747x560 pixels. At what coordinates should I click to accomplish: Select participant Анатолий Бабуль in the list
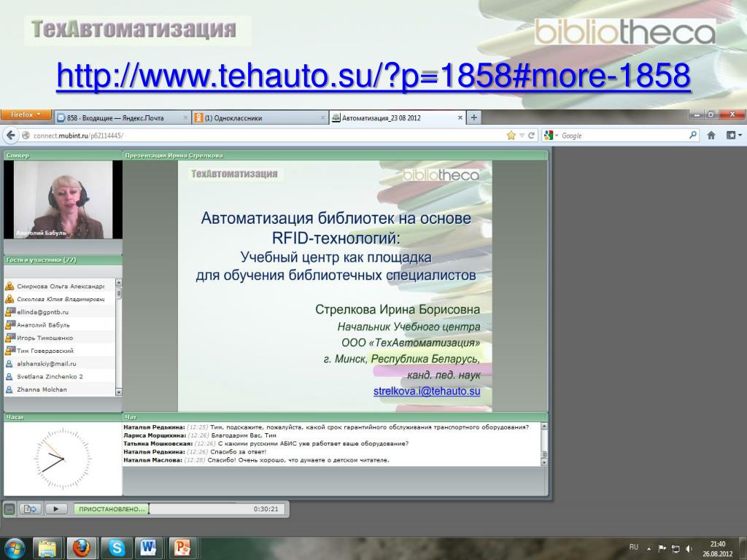(x=60, y=324)
